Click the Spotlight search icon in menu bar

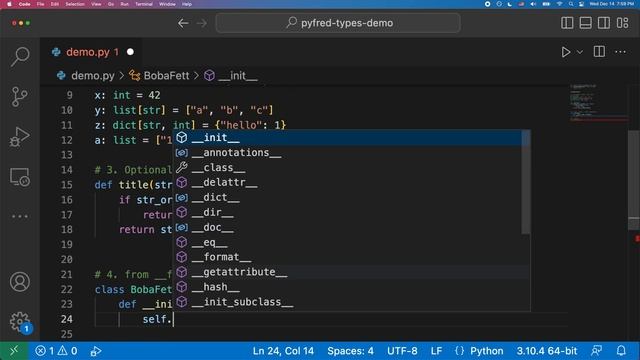(x=571, y=4)
